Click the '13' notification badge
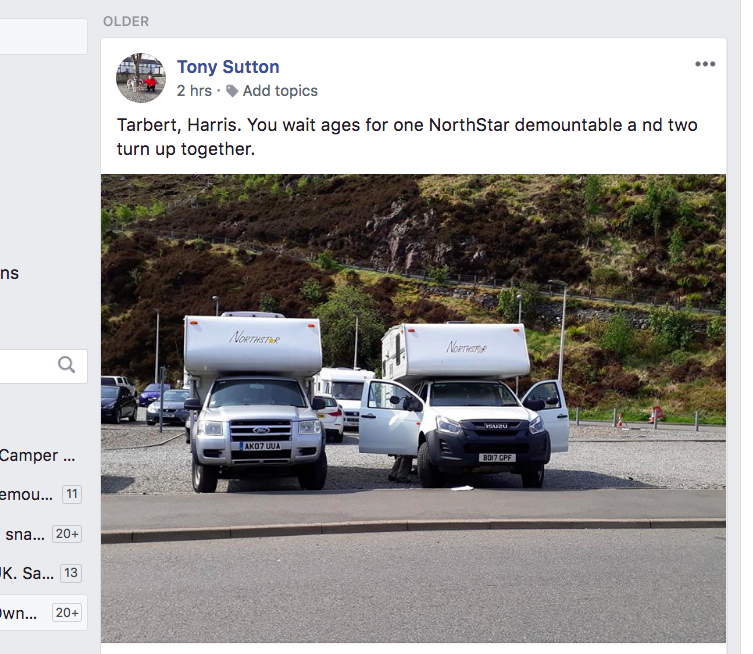Image resolution: width=753 pixels, height=654 pixels. pyautogui.click(x=70, y=574)
